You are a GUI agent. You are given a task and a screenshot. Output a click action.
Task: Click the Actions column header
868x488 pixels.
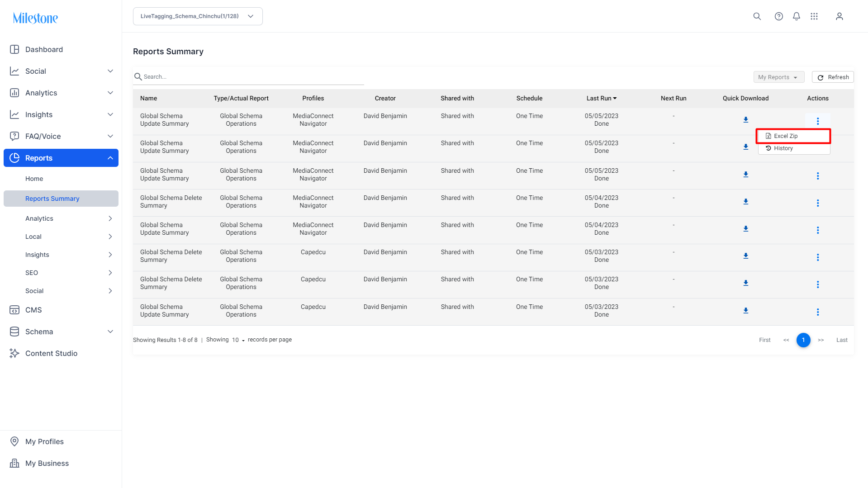click(x=818, y=98)
